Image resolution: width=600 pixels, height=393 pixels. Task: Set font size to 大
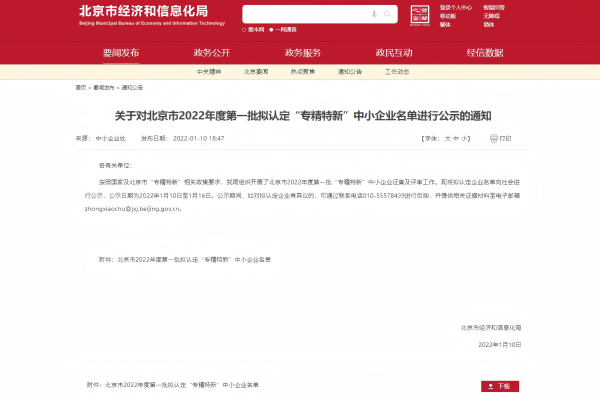pyautogui.click(x=447, y=139)
